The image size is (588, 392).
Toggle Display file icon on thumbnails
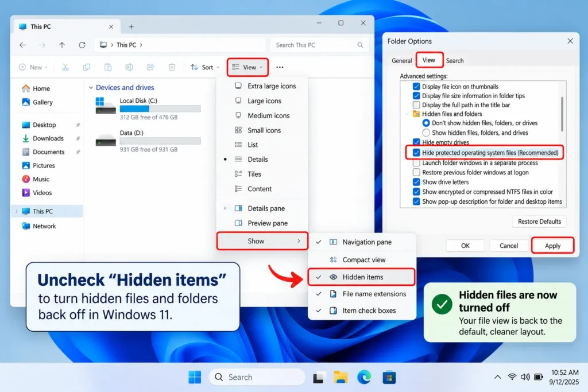(416, 87)
